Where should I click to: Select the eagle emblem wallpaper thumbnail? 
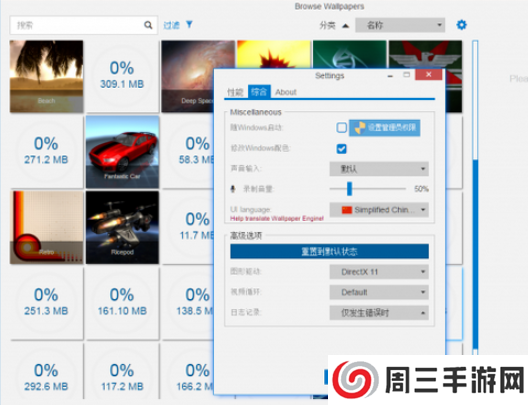point(425,54)
